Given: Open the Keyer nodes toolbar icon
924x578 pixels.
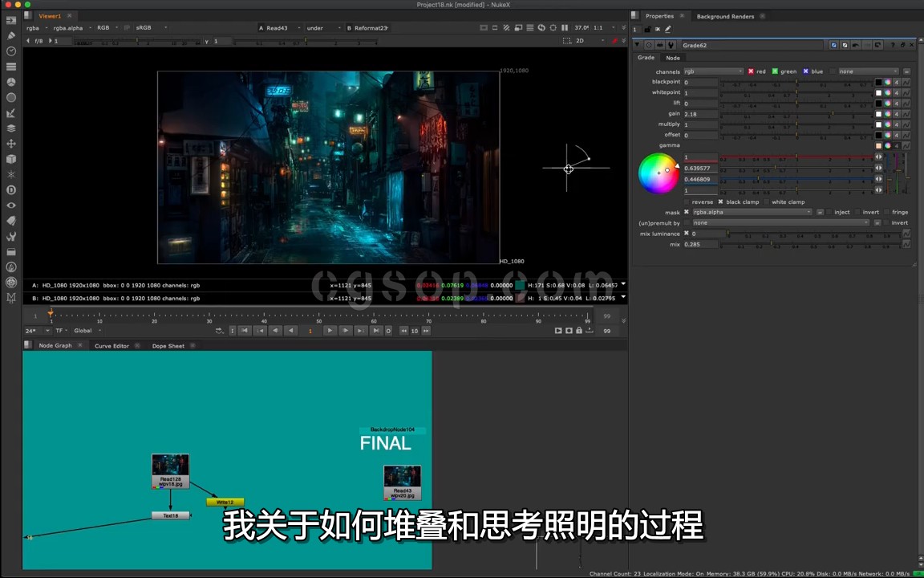Looking at the screenshot, I should (x=10, y=112).
